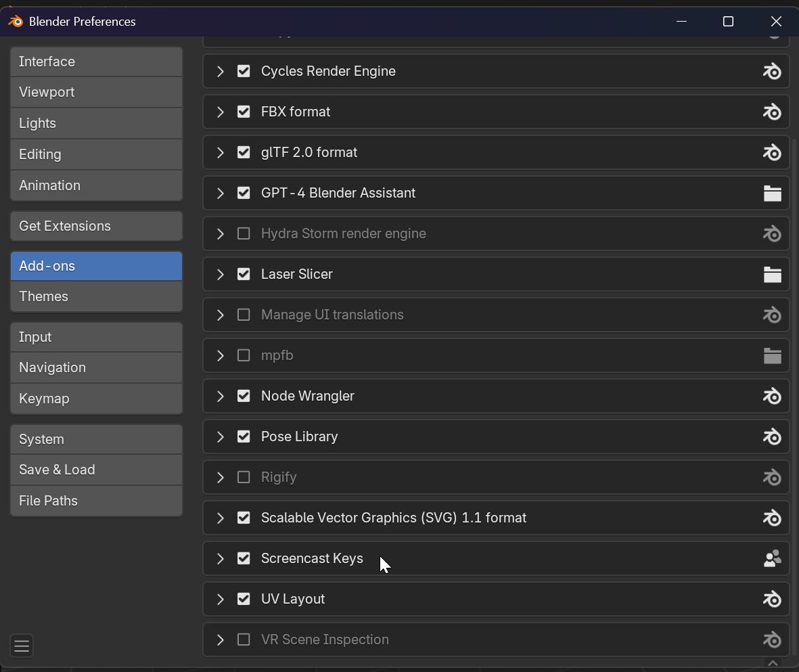The height and width of the screenshot is (672, 799).
Task: Go to File Paths preferences
Action: [x=96, y=501]
